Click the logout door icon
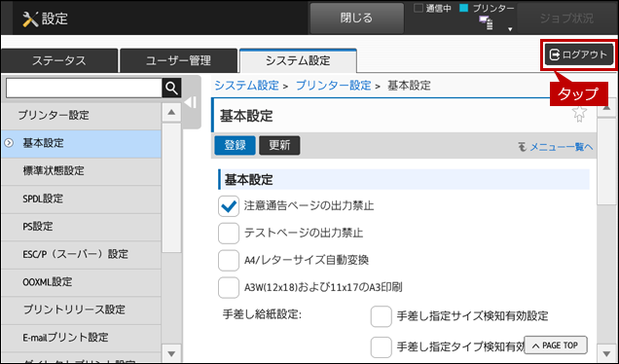 click(555, 55)
